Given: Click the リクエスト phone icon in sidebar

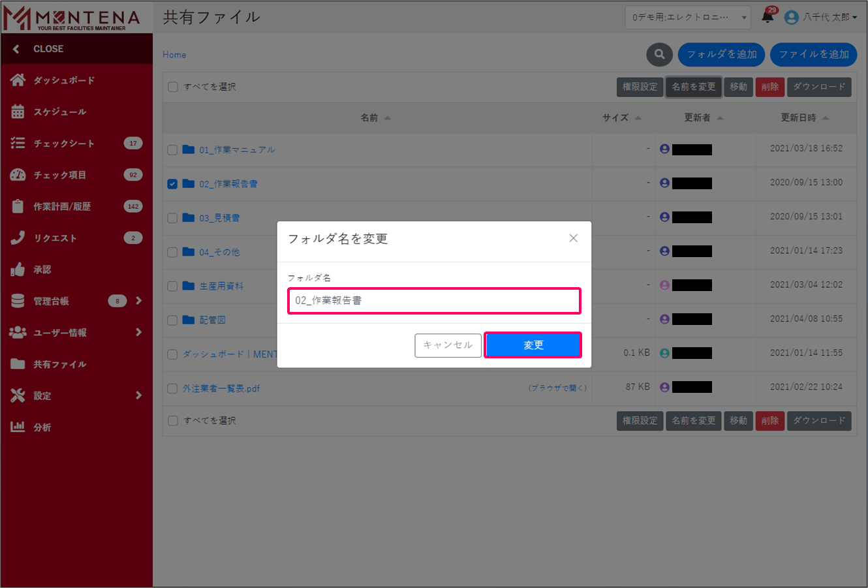Looking at the screenshot, I should [18, 238].
